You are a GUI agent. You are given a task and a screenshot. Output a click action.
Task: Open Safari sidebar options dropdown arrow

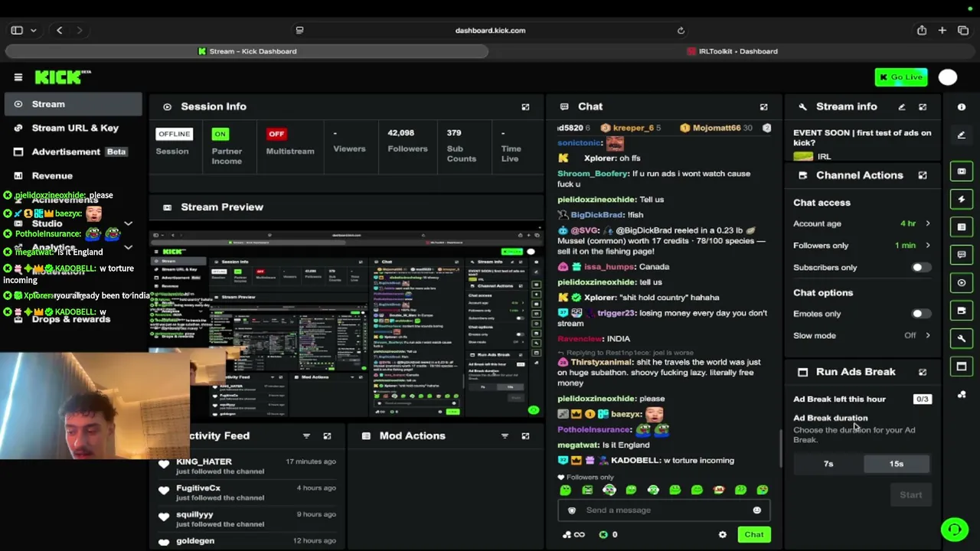coord(33,31)
